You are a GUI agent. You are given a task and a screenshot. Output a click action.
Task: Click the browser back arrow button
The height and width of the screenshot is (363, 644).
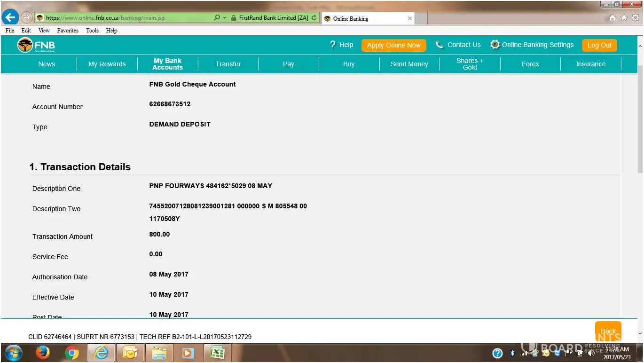[10, 18]
